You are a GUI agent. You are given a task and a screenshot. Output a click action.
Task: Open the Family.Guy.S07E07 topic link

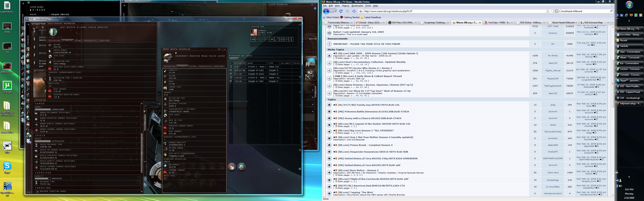[x=369, y=105]
